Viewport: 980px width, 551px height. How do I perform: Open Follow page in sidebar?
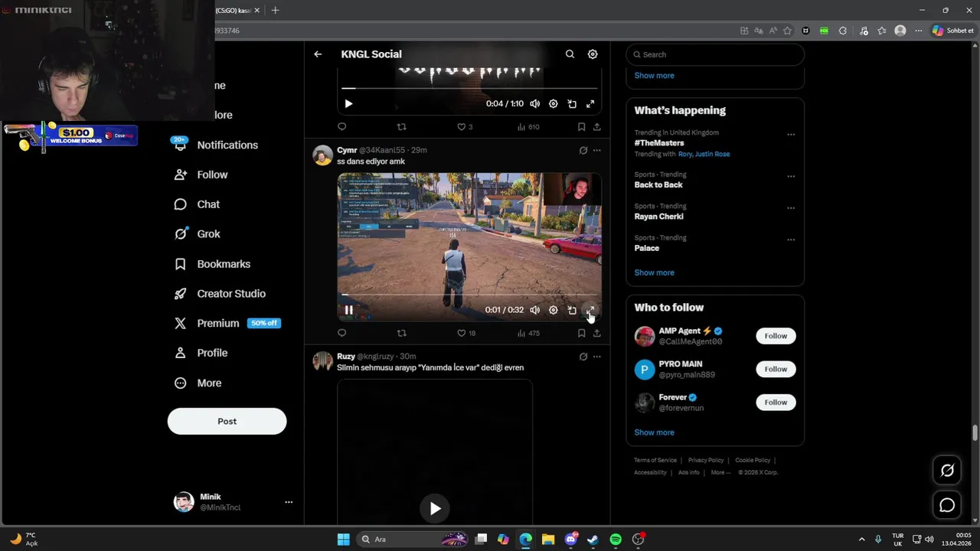[x=201, y=174]
